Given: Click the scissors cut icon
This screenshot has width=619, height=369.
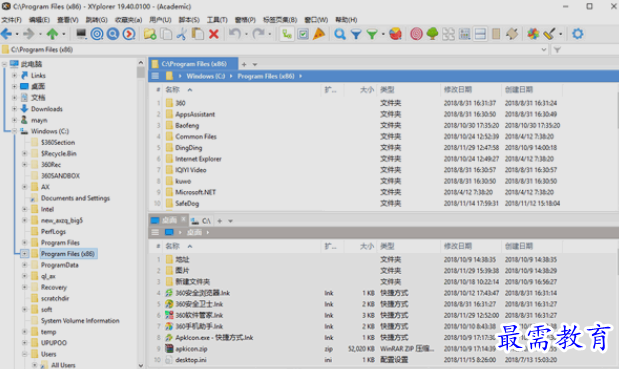Looking at the screenshot, I should coord(182,34).
